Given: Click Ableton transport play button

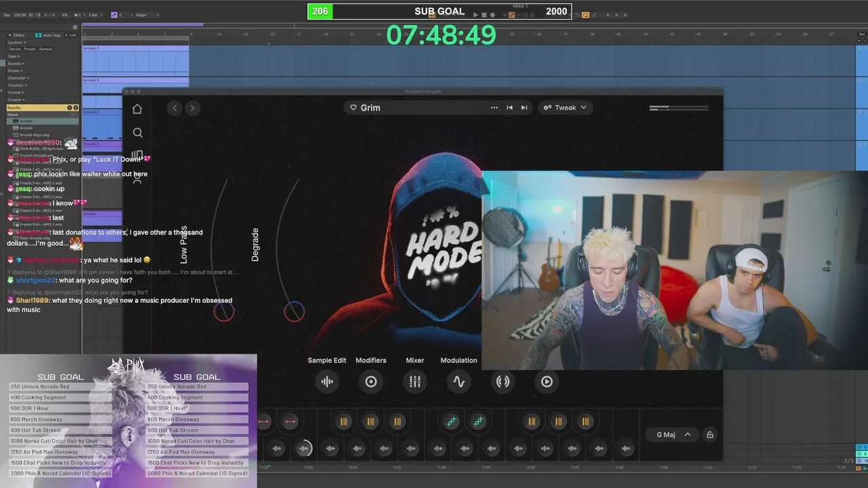Looking at the screenshot, I should (475, 15).
